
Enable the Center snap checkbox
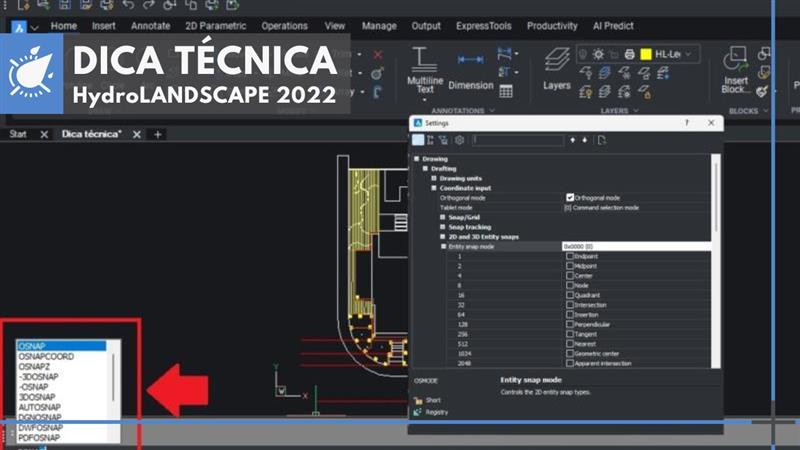point(570,276)
